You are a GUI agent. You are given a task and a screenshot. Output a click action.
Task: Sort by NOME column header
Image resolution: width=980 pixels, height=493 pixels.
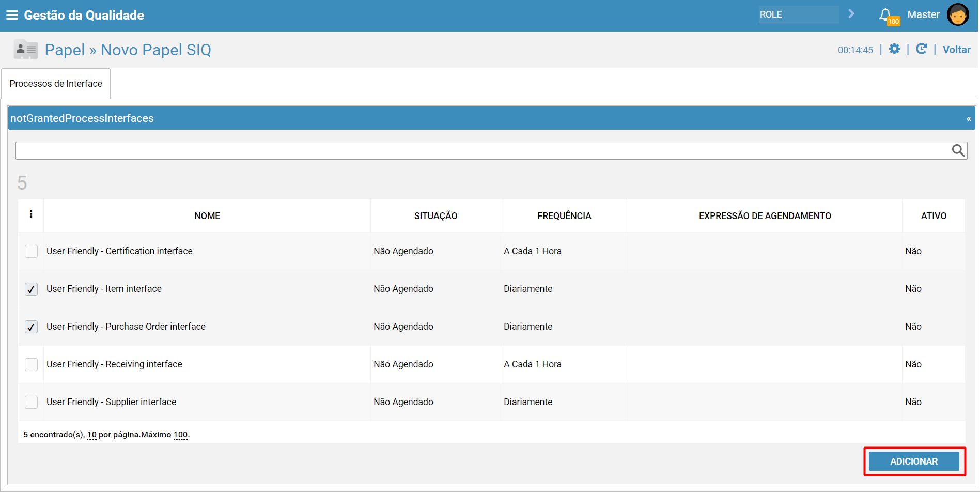click(x=207, y=216)
